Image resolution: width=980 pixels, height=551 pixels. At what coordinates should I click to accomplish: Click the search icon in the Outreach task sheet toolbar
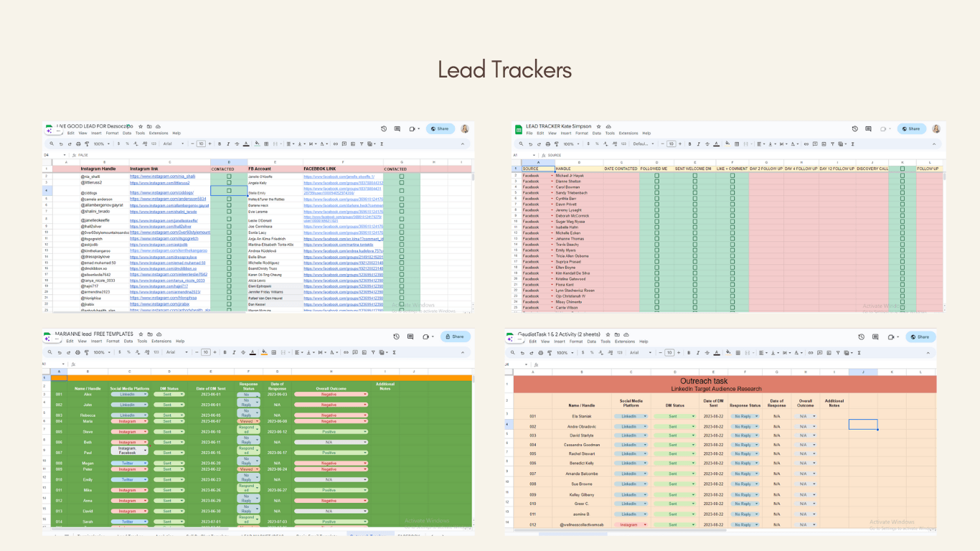513,352
